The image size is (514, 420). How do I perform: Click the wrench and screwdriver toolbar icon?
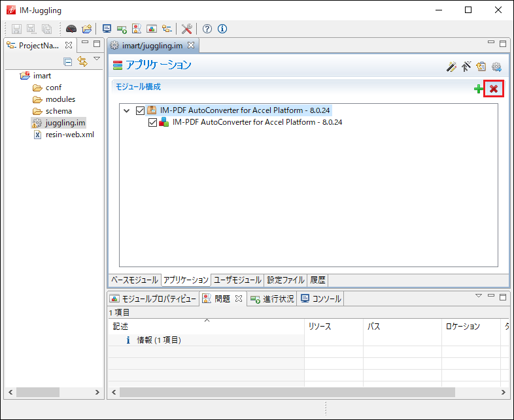point(186,29)
